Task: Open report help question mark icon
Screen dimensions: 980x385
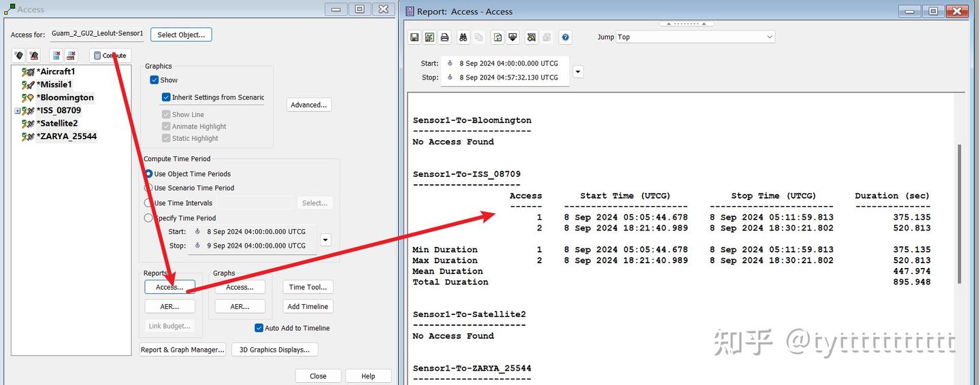Action: (x=565, y=37)
